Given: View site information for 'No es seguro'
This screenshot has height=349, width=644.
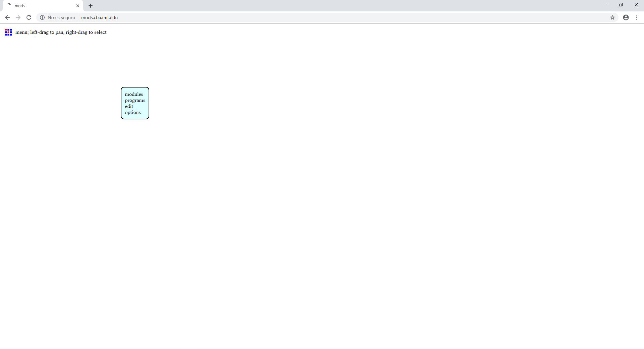Looking at the screenshot, I should click(x=42, y=17).
